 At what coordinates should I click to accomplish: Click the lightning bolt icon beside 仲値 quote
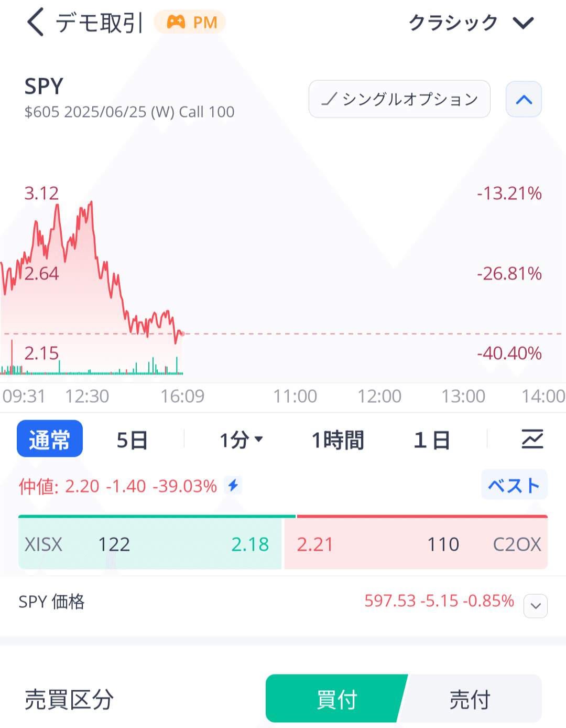click(232, 486)
